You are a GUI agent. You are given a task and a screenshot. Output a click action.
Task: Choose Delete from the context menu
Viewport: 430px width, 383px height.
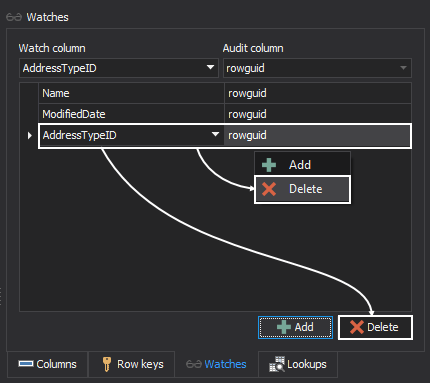click(x=302, y=189)
